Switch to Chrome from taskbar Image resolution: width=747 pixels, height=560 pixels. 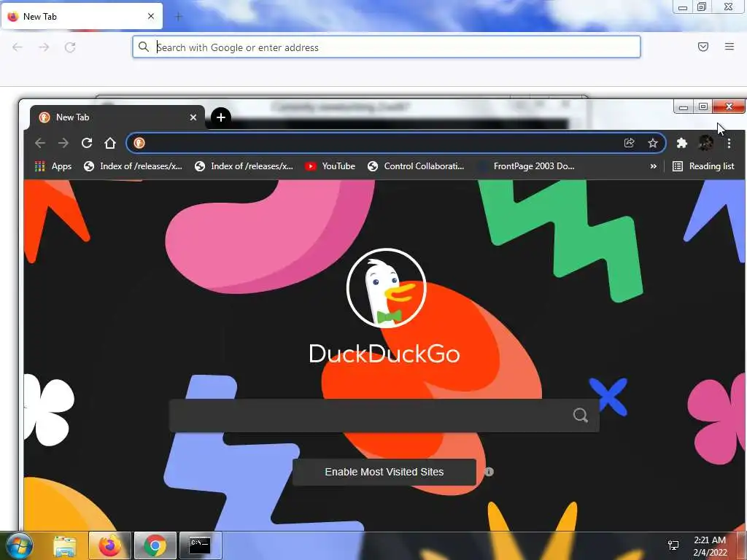click(155, 545)
